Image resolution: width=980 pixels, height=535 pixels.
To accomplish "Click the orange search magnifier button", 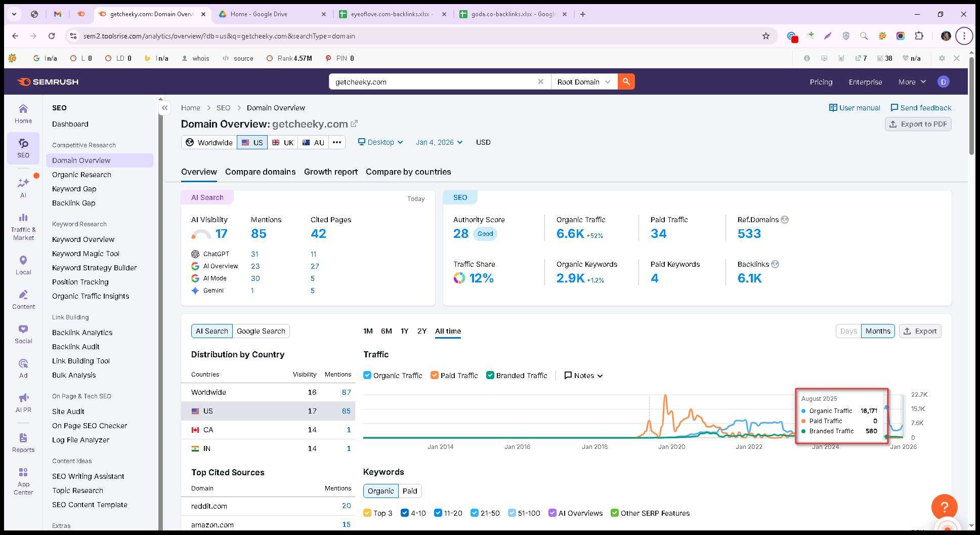I will (626, 81).
